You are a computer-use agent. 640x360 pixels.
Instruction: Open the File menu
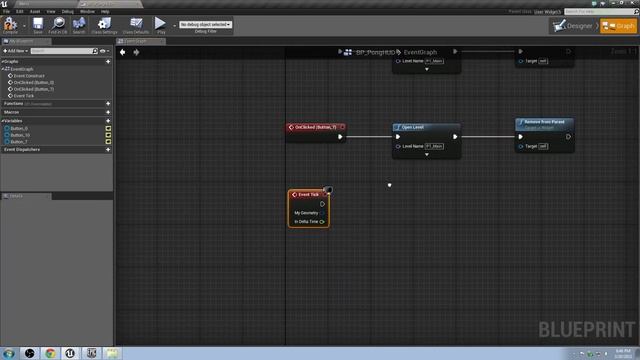coord(6,11)
